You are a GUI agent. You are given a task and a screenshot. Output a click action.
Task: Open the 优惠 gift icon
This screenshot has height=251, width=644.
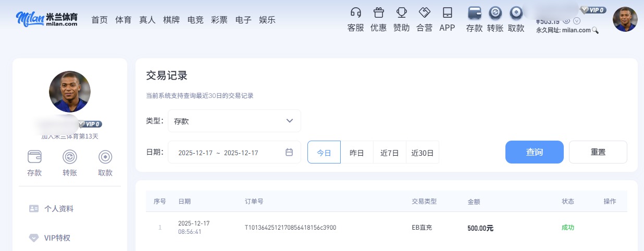pos(378,12)
